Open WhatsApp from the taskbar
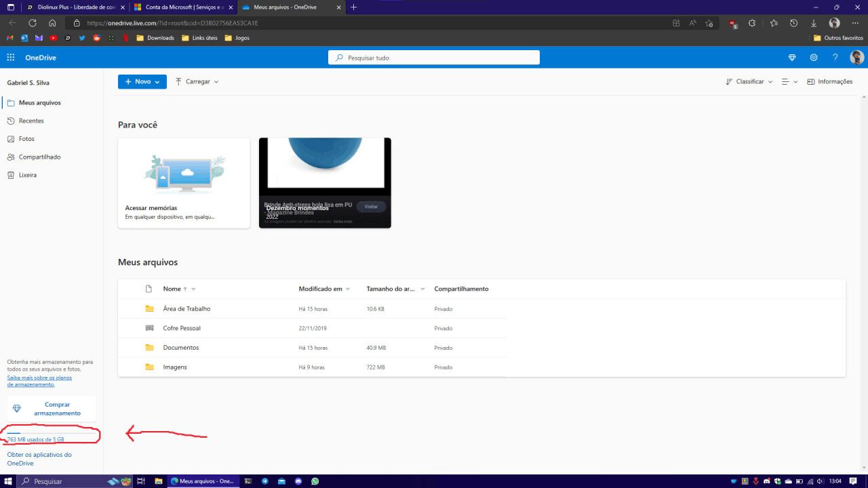This screenshot has width=868, height=488. click(315, 481)
